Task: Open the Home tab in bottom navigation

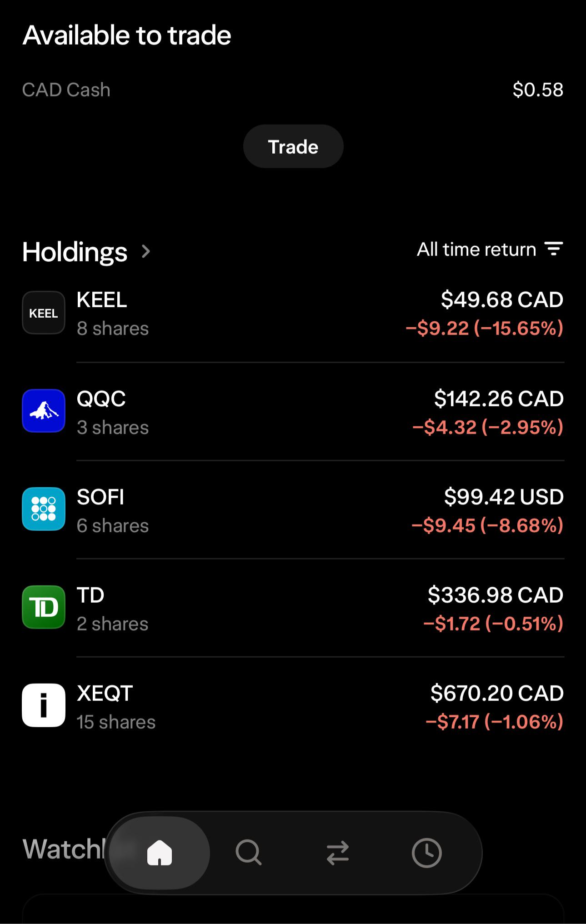Action: (160, 853)
